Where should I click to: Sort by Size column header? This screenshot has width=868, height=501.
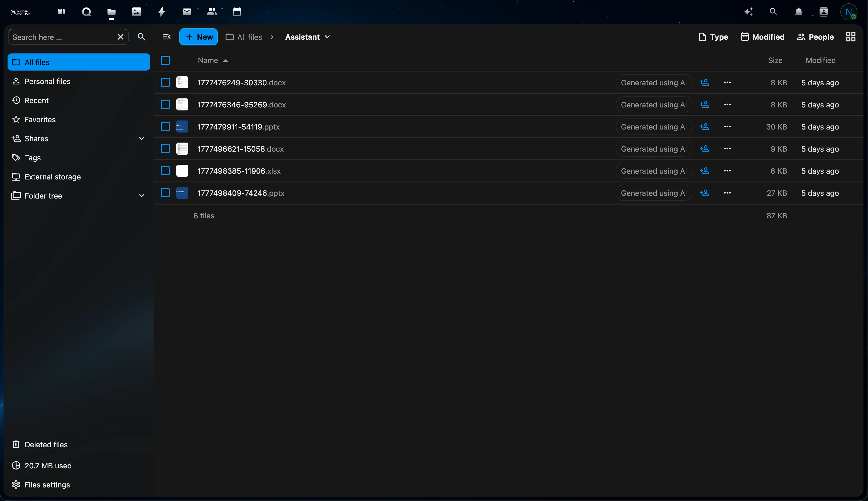(x=775, y=60)
